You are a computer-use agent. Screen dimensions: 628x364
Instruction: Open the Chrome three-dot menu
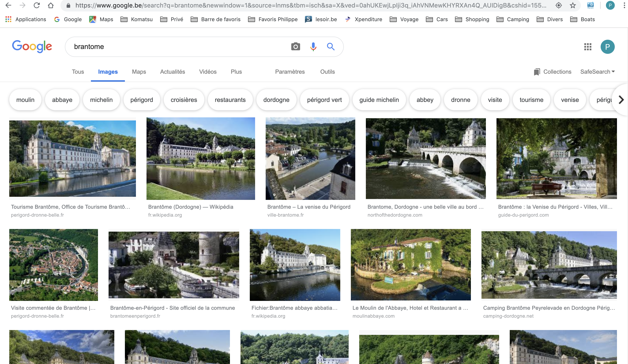coord(624,5)
